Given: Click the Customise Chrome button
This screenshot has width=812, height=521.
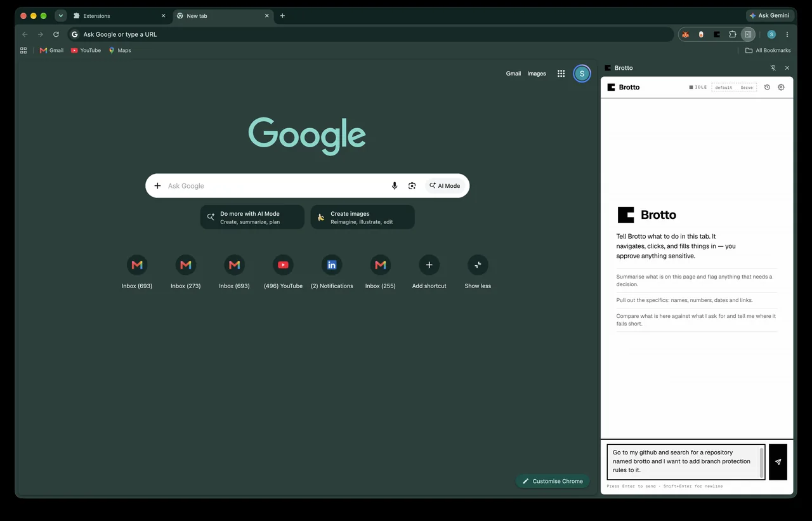Looking at the screenshot, I should [x=553, y=481].
